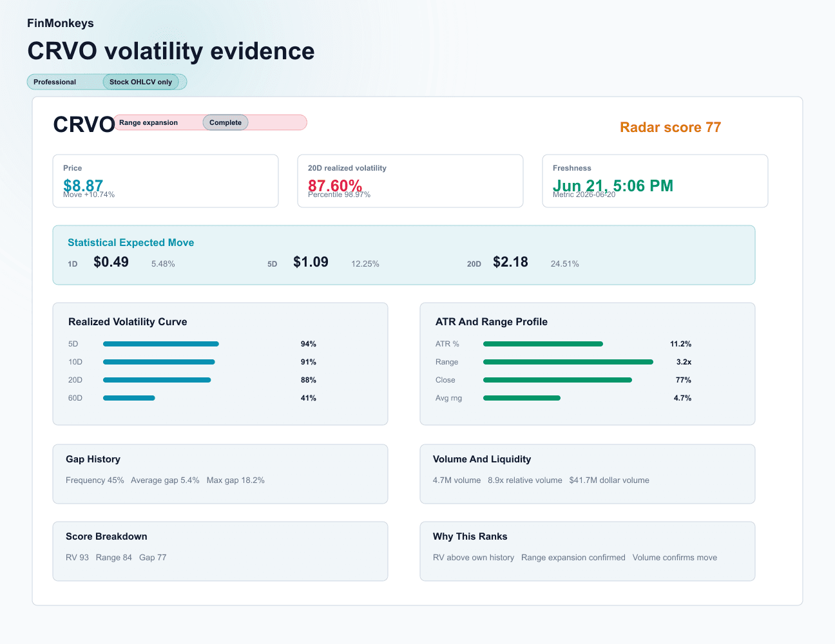Click the 20D realized volatility bar
835x644 pixels.
pos(157,380)
